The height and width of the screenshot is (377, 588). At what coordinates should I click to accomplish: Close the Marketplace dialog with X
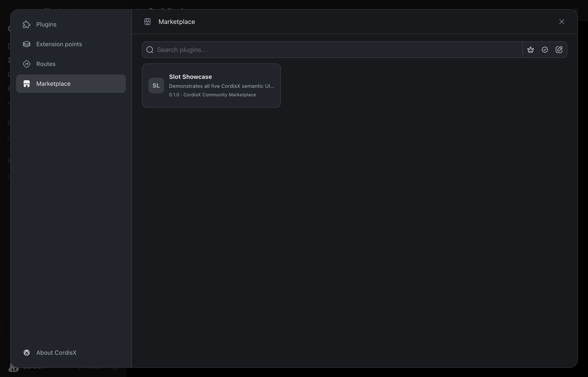(x=562, y=22)
